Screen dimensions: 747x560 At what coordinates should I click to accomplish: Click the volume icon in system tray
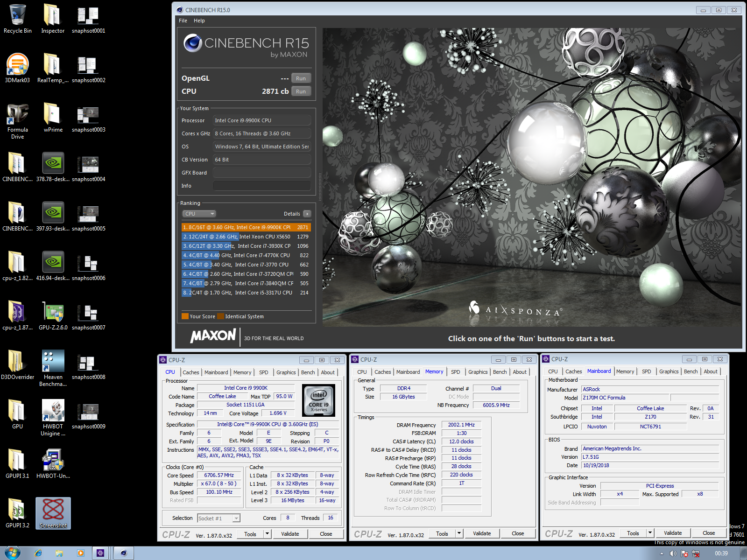673,553
